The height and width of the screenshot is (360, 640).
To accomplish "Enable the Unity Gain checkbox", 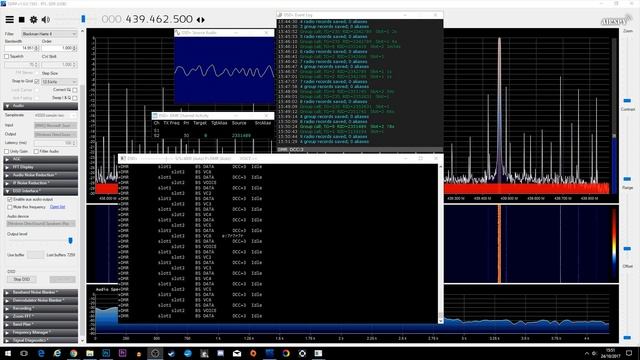I will point(7,151).
